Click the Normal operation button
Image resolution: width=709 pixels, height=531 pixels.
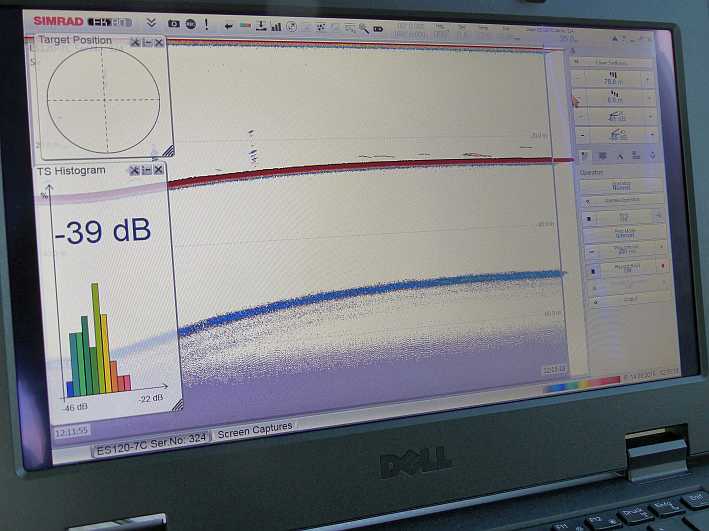(621, 185)
